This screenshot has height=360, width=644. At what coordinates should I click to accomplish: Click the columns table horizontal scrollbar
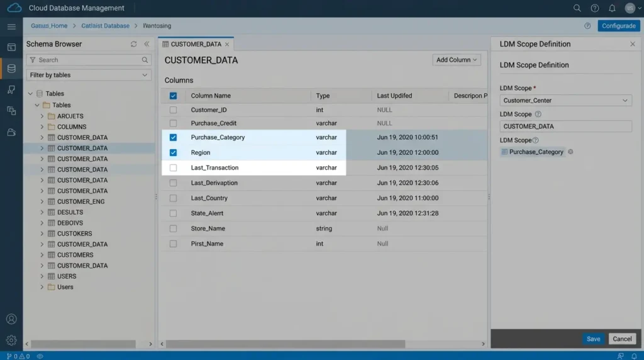(x=286, y=344)
